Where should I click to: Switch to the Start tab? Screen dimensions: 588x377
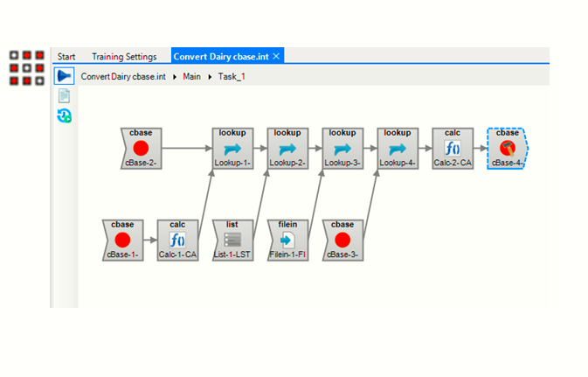(x=66, y=57)
